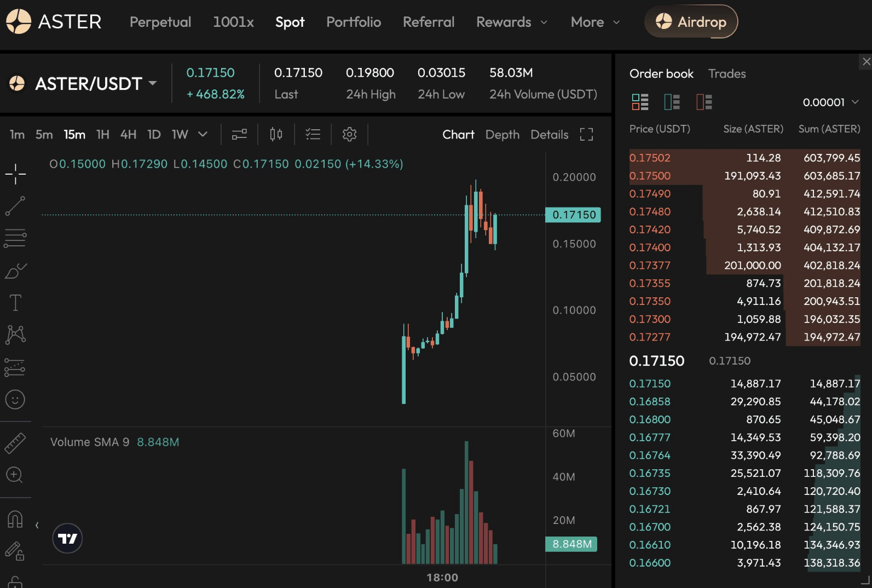Image resolution: width=872 pixels, height=588 pixels.
Task: Toggle lock all drawing tools
Action: (x=15, y=551)
